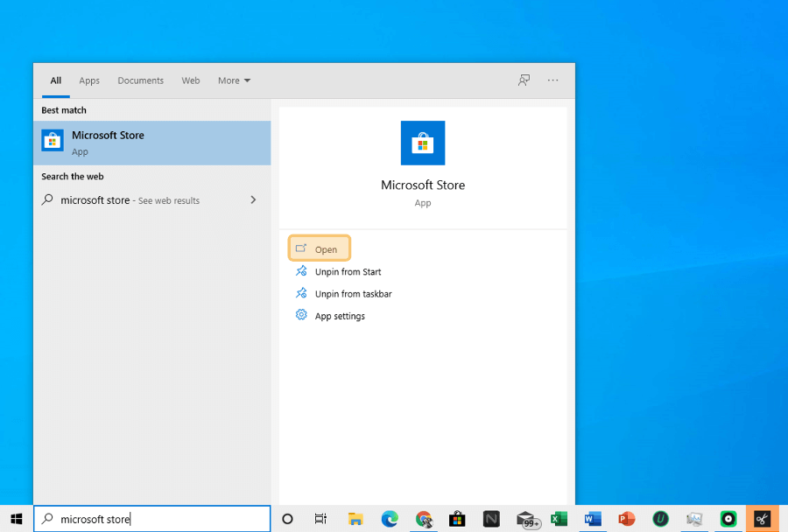
Task: Open Microsoft Store from the right pane
Action: [x=319, y=248]
